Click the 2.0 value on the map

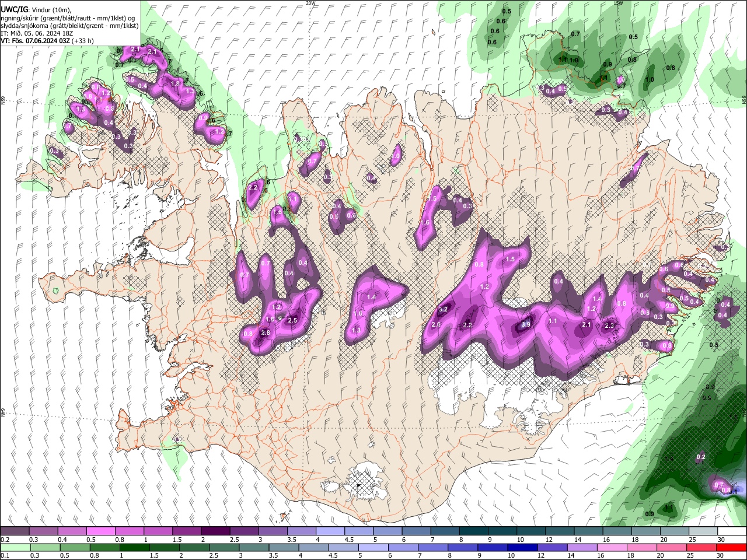click(436, 325)
